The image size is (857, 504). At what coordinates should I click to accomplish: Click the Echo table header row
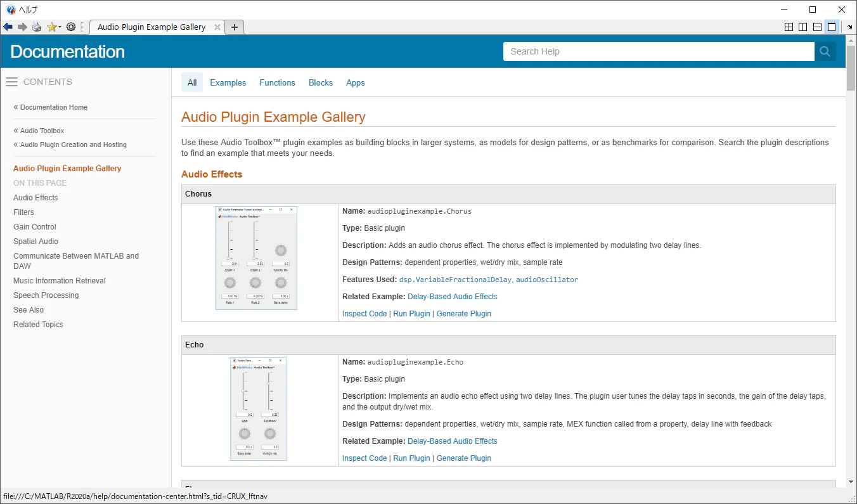508,345
